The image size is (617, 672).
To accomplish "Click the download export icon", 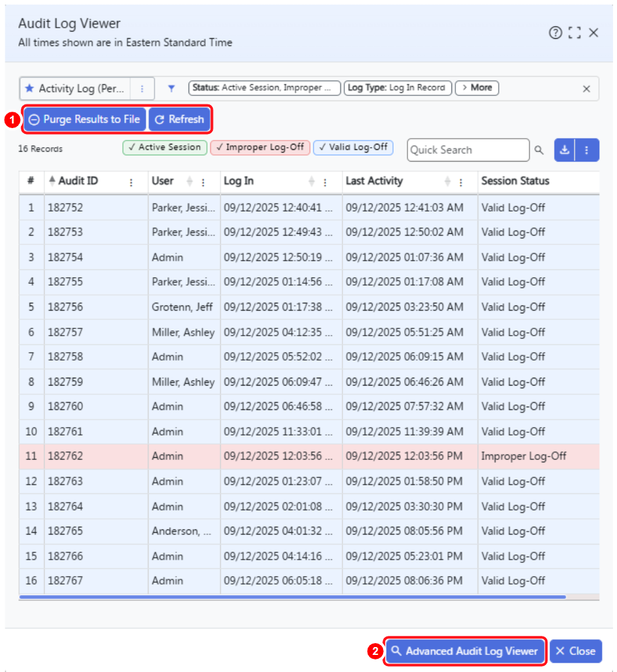I will point(564,150).
